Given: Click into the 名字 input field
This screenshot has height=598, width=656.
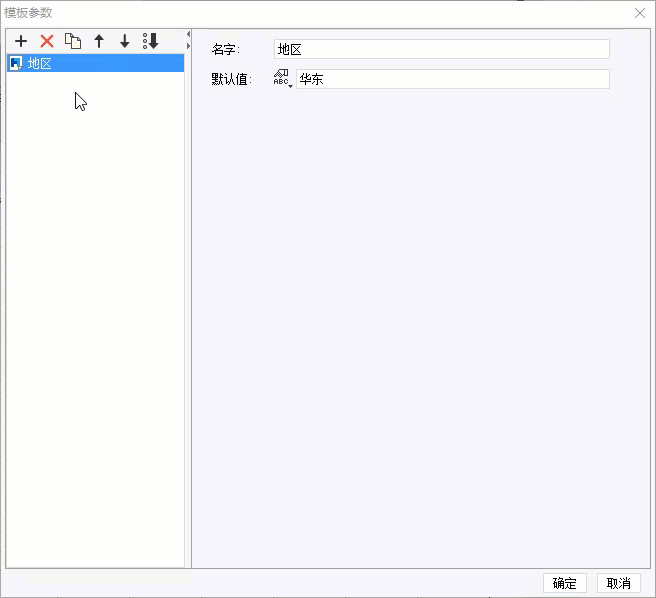Looking at the screenshot, I should pos(442,49).
